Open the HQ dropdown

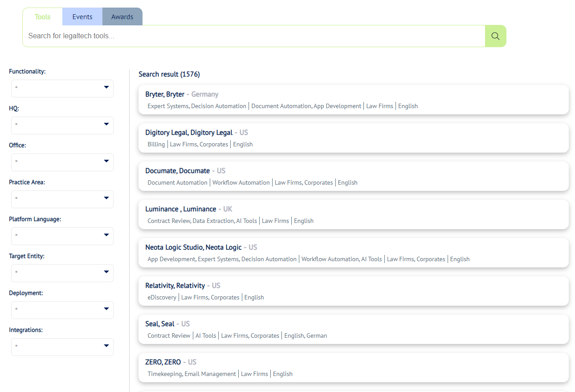tap(62, 125)
